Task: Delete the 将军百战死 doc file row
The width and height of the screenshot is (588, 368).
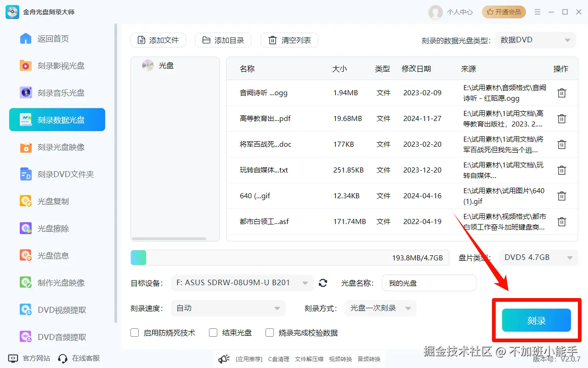Action: [561, 144]
